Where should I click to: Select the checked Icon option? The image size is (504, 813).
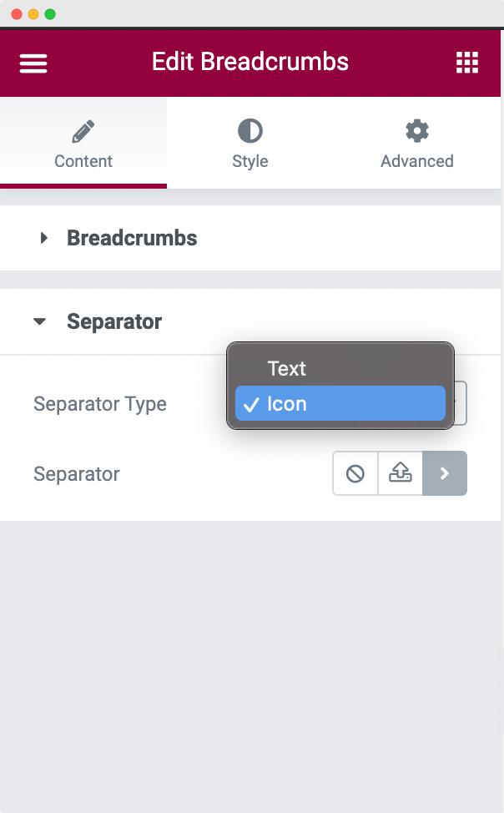tap(286, 404)
